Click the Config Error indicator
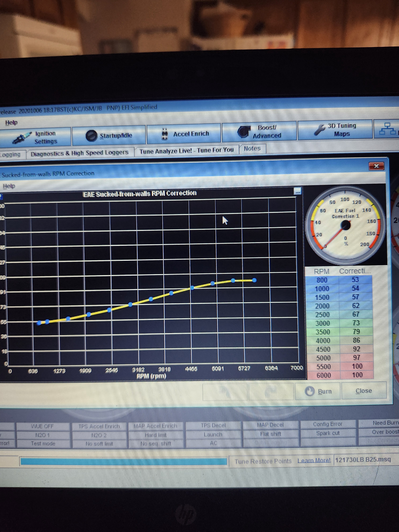The height and width of the screenshot is (532, 399). pos(328,424)
